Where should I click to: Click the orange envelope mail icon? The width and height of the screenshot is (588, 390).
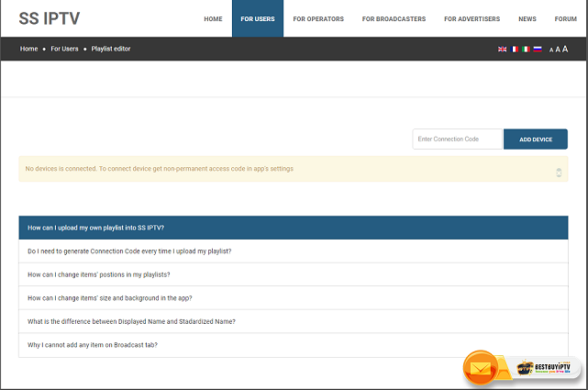[x=480, y=368]
